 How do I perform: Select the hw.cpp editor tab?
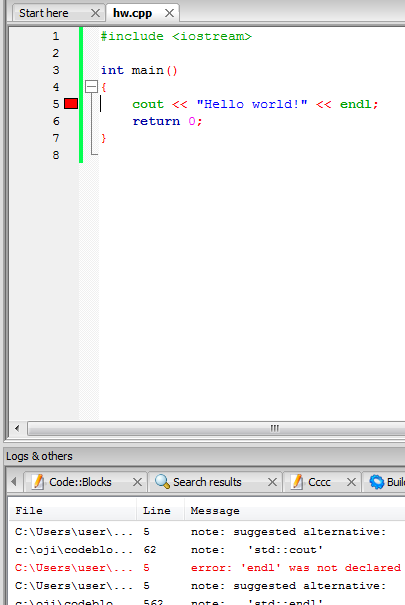[132, 13]
